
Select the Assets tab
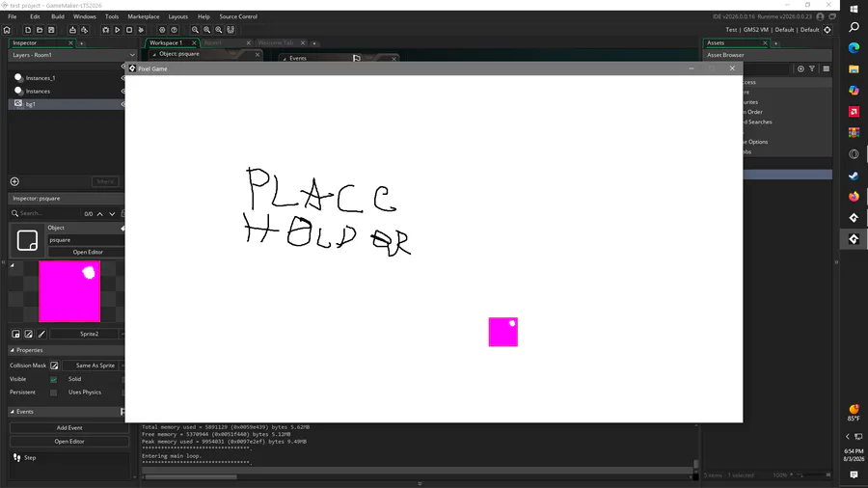pos(716,42)
